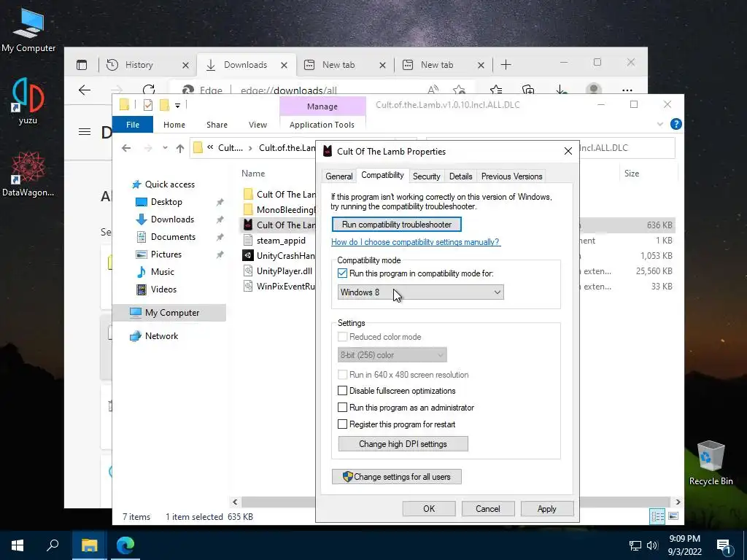Screen dimensions: 747x560
Task: Enable Disable fullscreen optimizations
Action: tap(343, 391)
